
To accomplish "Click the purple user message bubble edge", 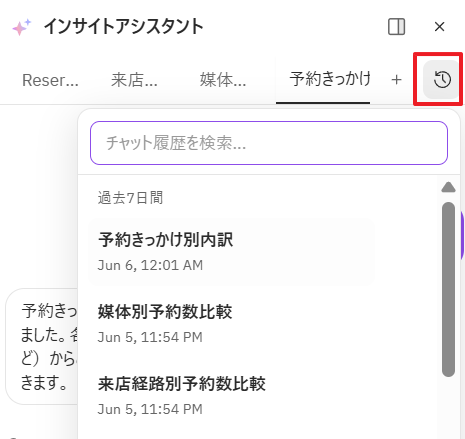I will point(462,235).
